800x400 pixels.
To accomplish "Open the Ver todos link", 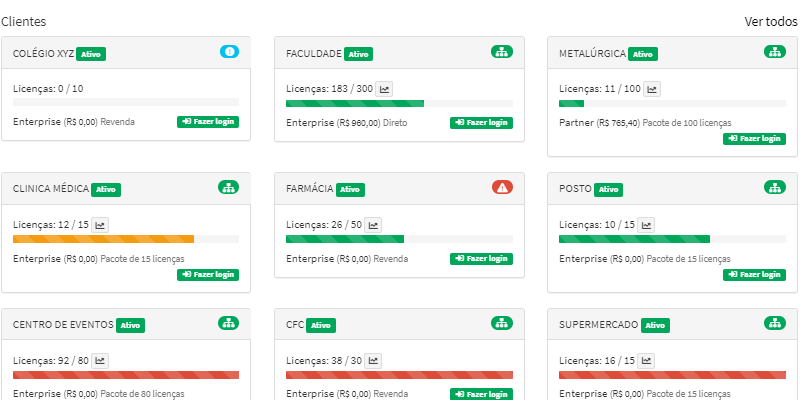I will pyautogui.click(x=770, y=21).
